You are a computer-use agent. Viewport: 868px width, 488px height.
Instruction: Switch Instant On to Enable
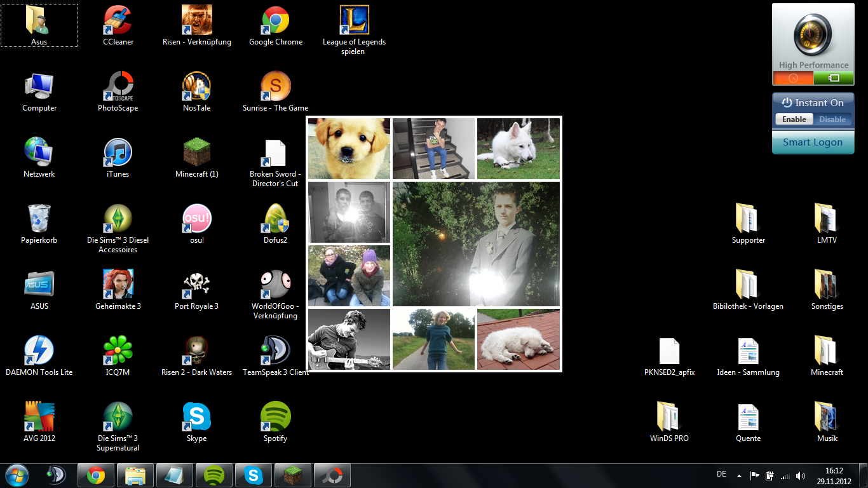pyautogui.click(x=794, y=119)
